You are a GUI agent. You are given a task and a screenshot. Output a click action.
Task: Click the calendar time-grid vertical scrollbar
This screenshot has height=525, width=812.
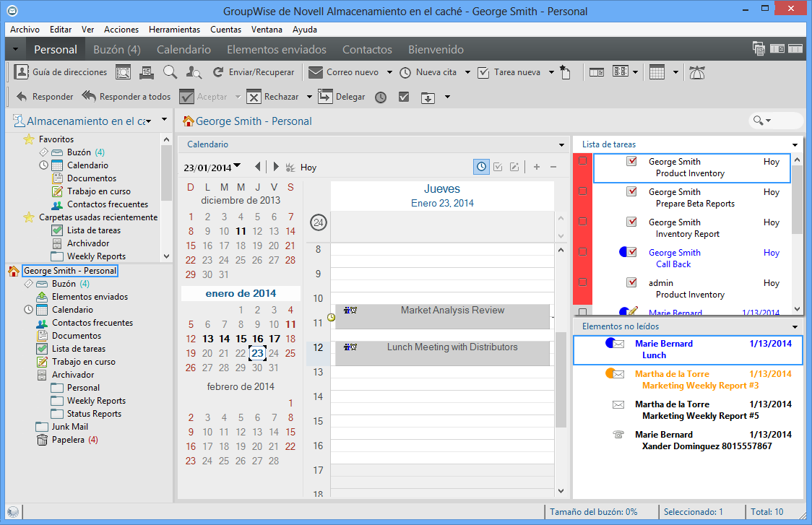tap(561, 379)
